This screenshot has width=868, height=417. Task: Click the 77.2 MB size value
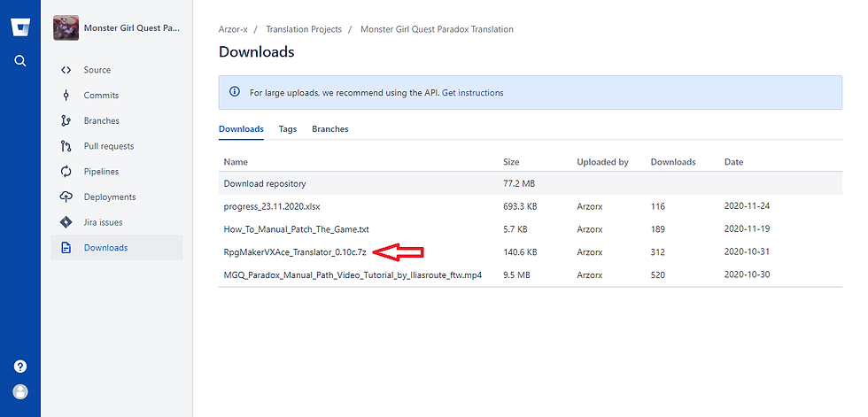(519, 183)
